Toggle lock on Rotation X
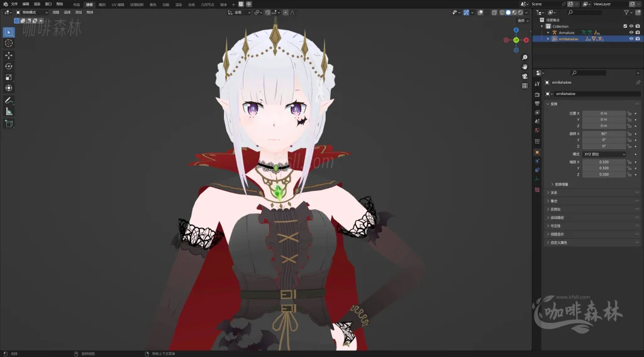Image resolution: width=644 pixels, height=357 pixels. [x=629, y=133]
